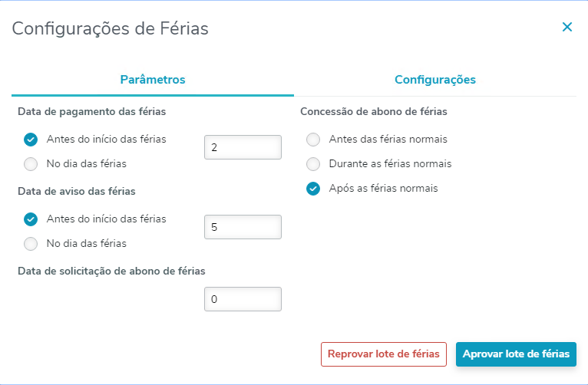Click 'Concessão de abono de férias' heading
Screen dimensions: 588x385
point(374,112)
